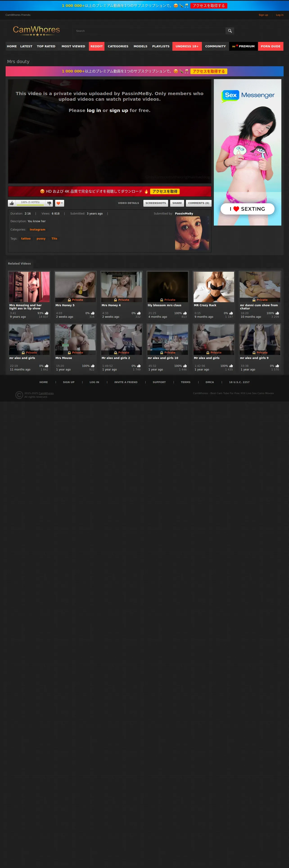The height and width of the screenshot is (868, 289).
Task: Open the PREMIUM crown menu item
Action: pos(244,46)
